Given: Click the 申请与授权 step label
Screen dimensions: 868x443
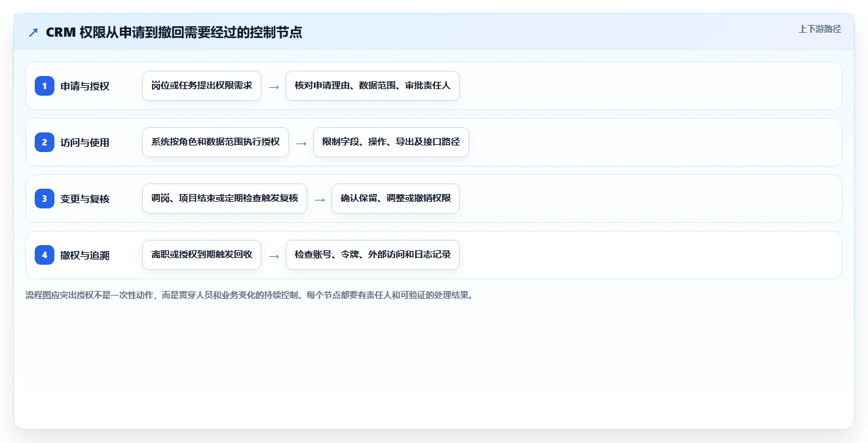Looking at the screenshot, I should [x=85, y=86].
